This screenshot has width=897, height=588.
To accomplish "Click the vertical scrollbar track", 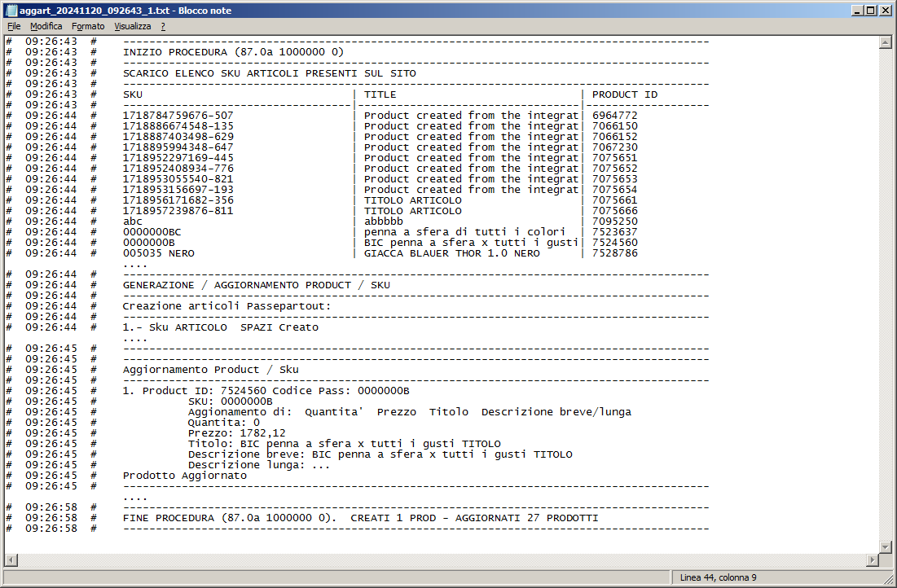I will tap(886, 293).
